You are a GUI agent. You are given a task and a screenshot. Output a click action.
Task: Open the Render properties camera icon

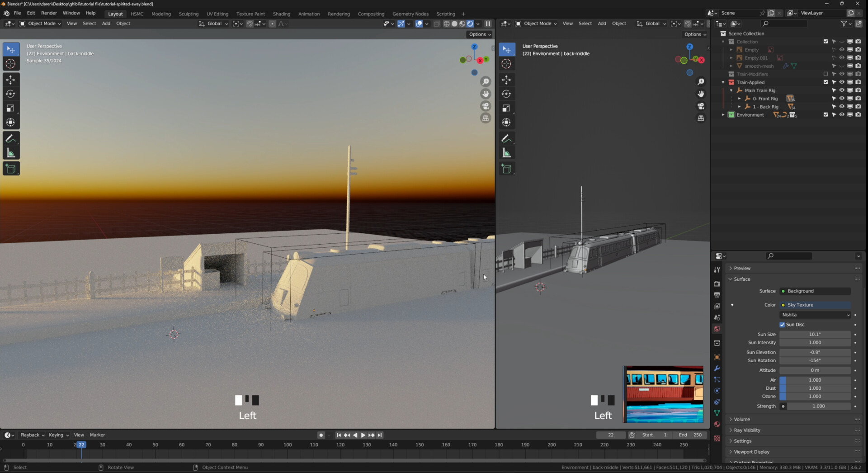[x=717, y=284]
